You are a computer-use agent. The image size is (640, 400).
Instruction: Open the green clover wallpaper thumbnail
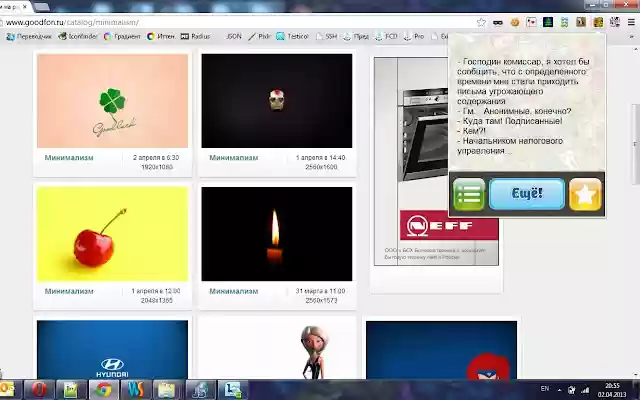point(112,101)
